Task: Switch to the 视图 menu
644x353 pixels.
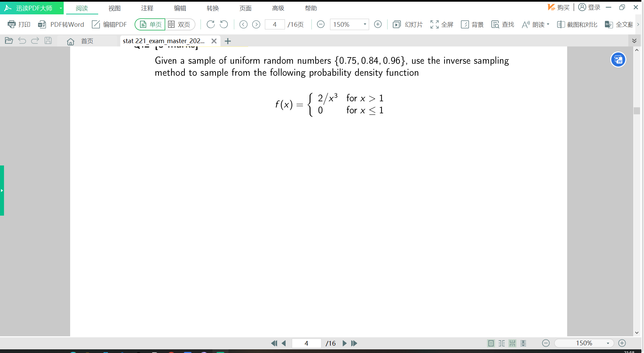Action: pos(115,8)
